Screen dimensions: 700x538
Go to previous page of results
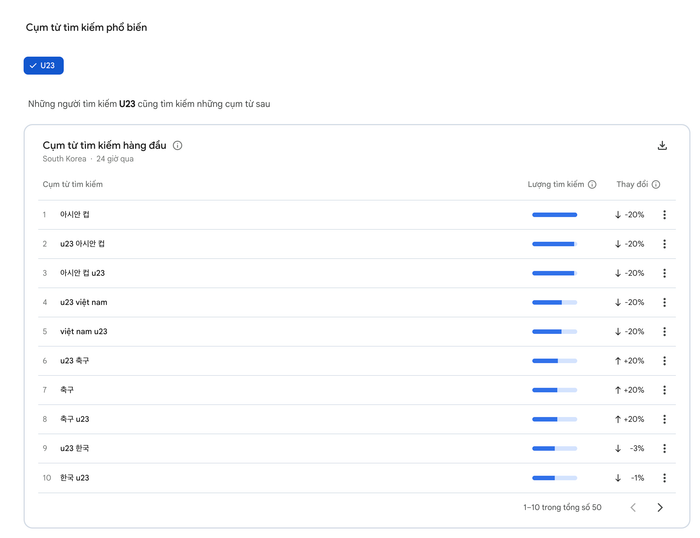click(633, 508)
